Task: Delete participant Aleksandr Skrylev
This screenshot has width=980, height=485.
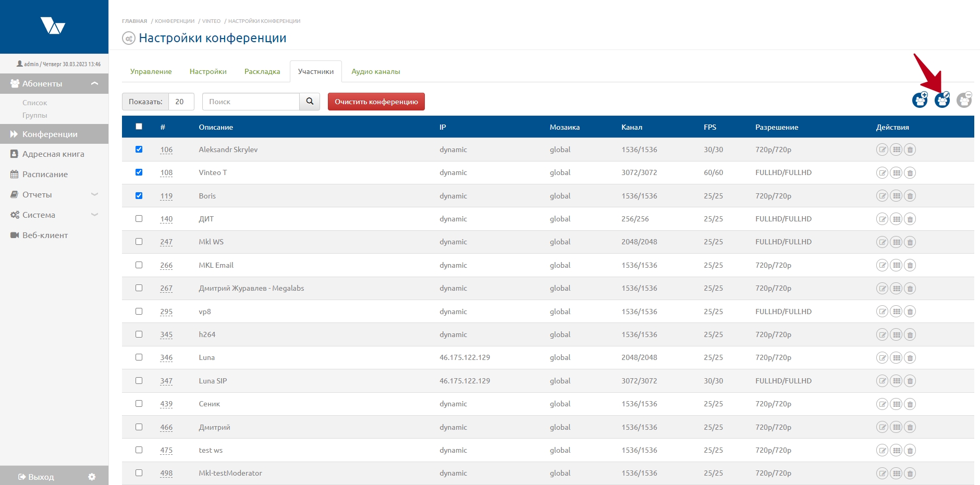Action: [x=910, y=150]
